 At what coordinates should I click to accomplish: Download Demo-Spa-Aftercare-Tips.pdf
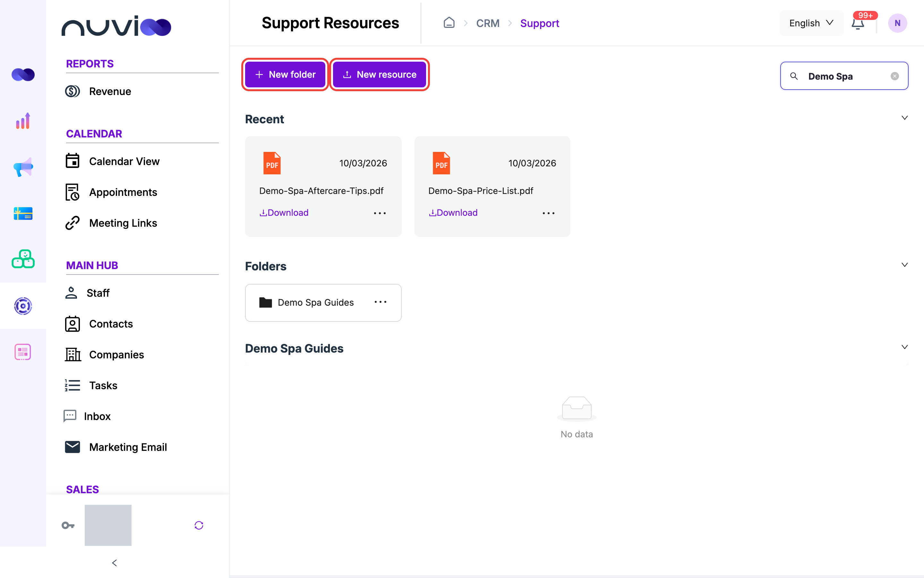[x=284, y=213]
